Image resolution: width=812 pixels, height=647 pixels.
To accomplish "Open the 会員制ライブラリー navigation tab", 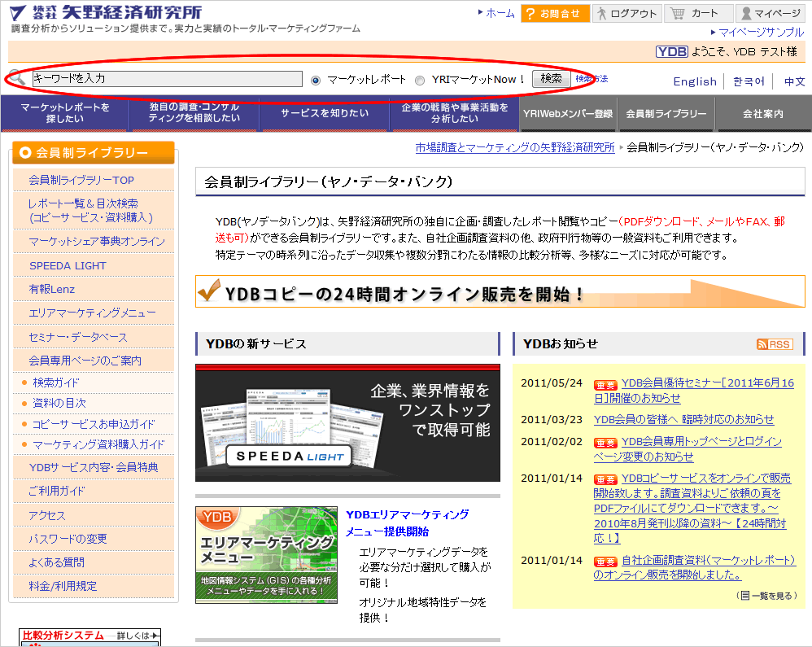I will (x=666, y=114).
